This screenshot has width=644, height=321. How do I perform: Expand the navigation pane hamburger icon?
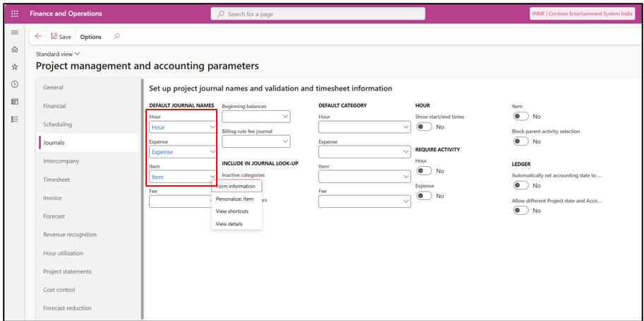14,32
